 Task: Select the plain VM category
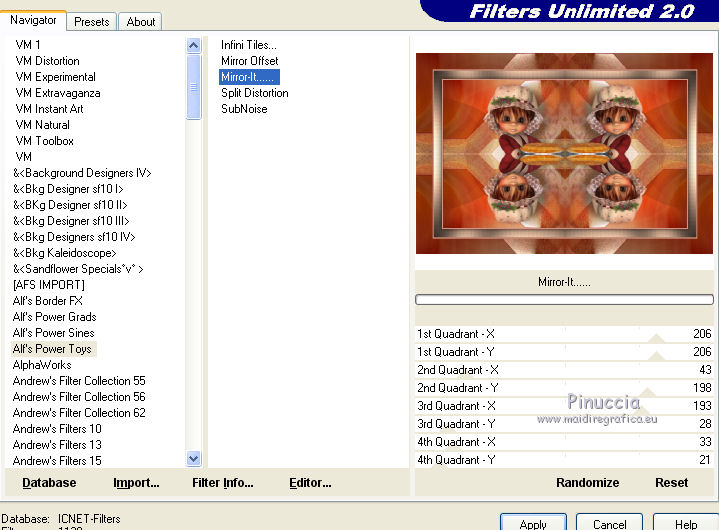tap(23, 157)
